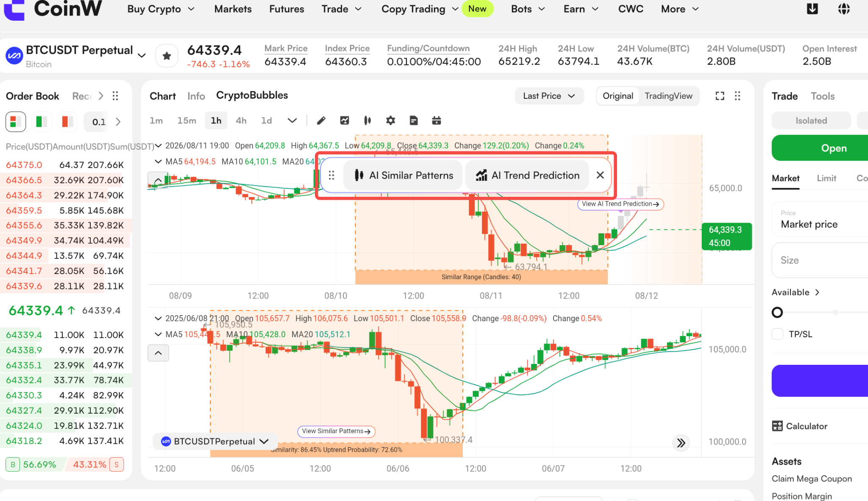
Task: Select the combined buy-sell order book view
Action: (16, 122)
